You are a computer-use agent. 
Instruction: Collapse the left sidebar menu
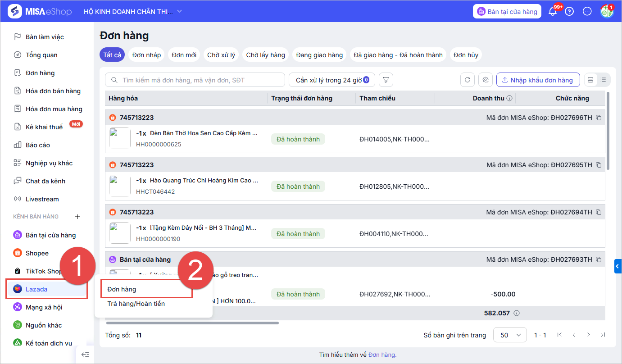85,355
